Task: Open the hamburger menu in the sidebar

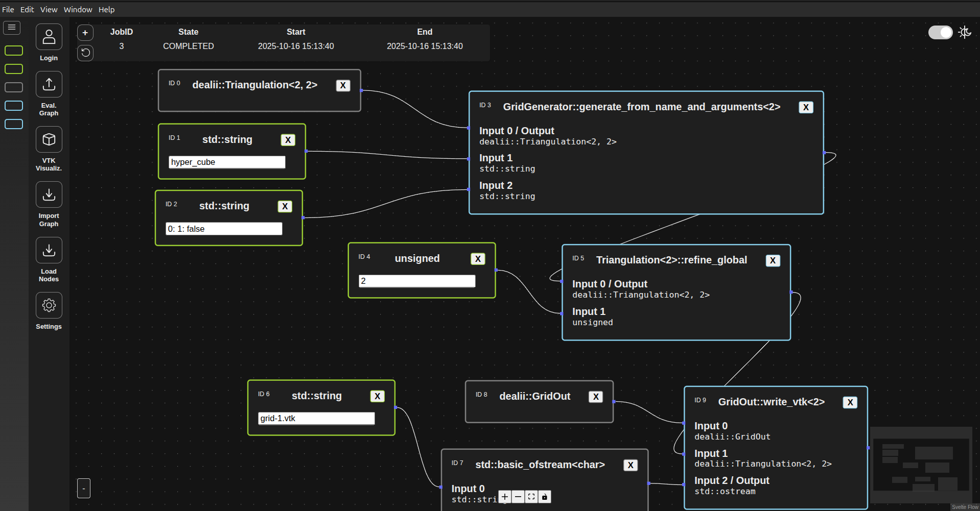Action: point(12,28)
